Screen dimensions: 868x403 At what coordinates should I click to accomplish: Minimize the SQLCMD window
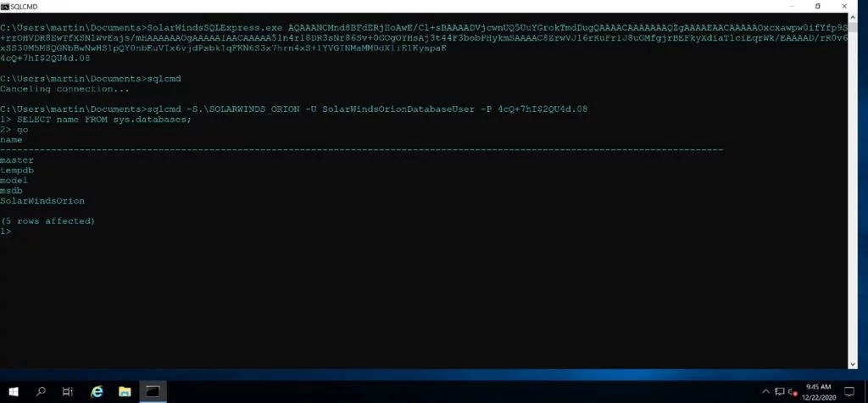(792, 6)
